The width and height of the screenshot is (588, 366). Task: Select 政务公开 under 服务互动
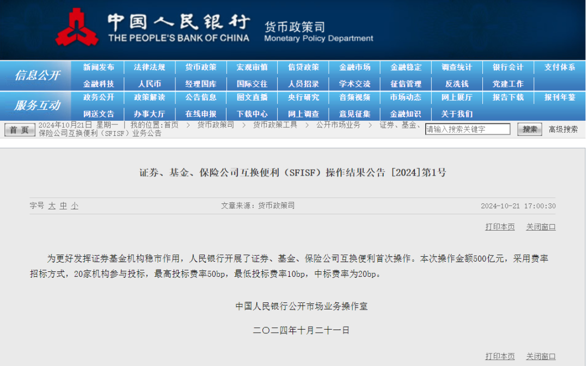coord(99,97)
